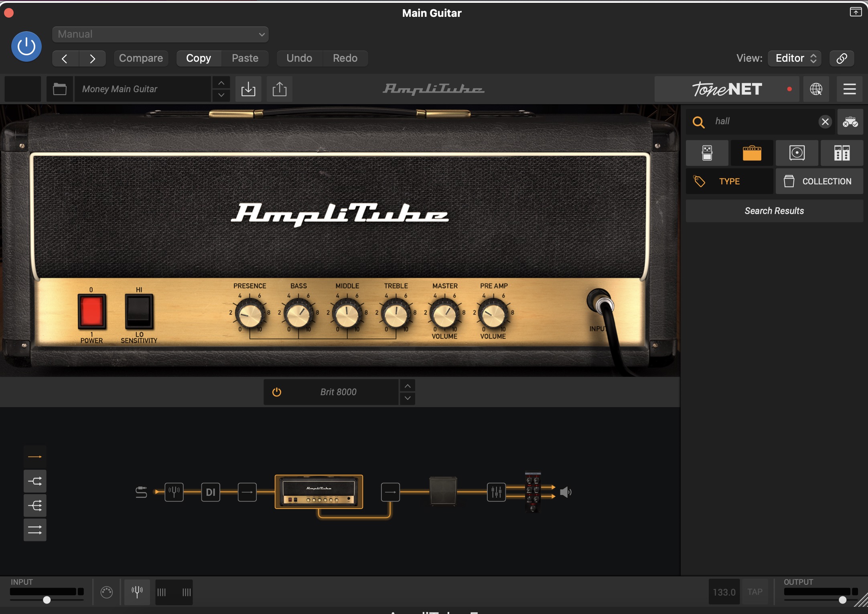Go to next preset arrow
Viewport: 868px width, 614px height.
(x=93, y=59)
